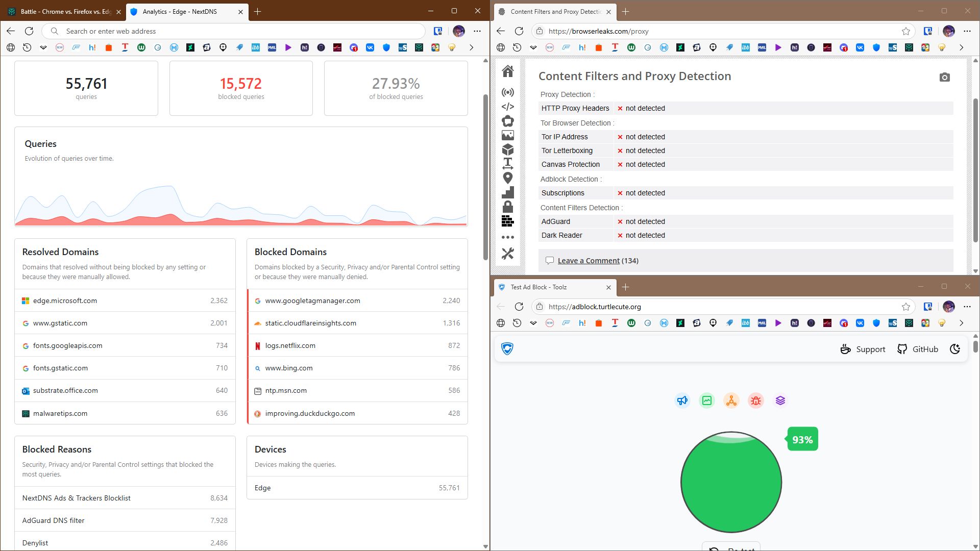Click the camera screenshot icon beside page heading

point(944,77)
